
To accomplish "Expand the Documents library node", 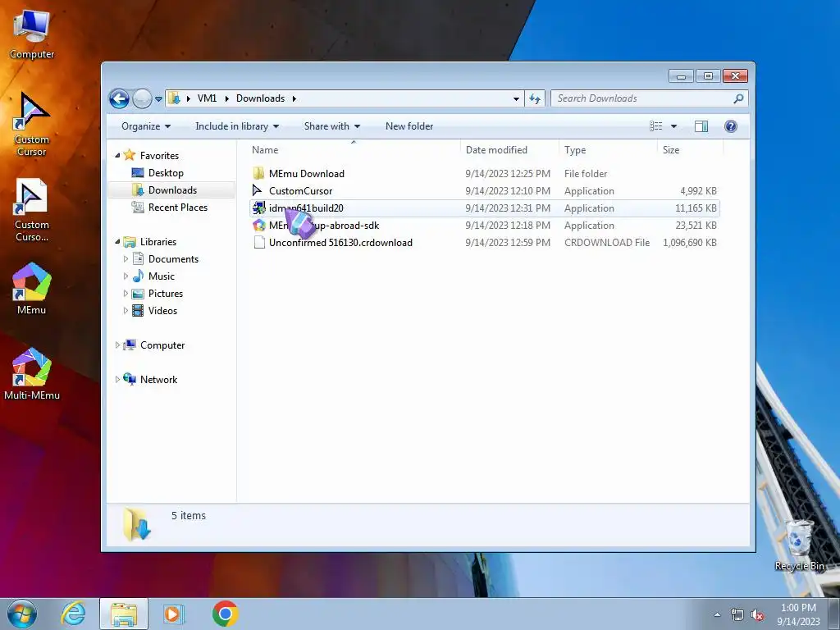I will (126, 259).
